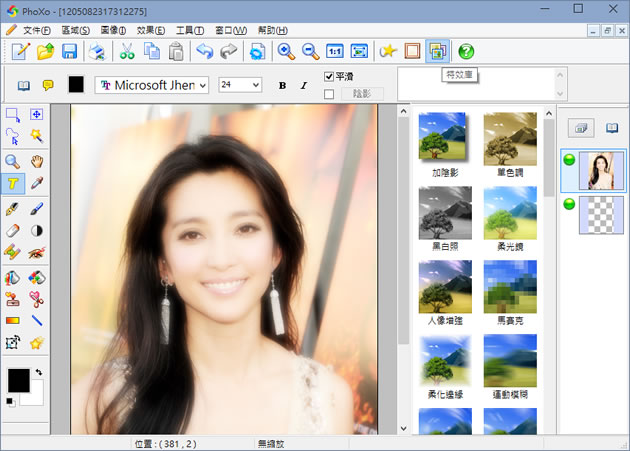The height and width of the screenshot is (451, 630).
Task: Click the green Help question mark icon
Action: tap(466, 51)
